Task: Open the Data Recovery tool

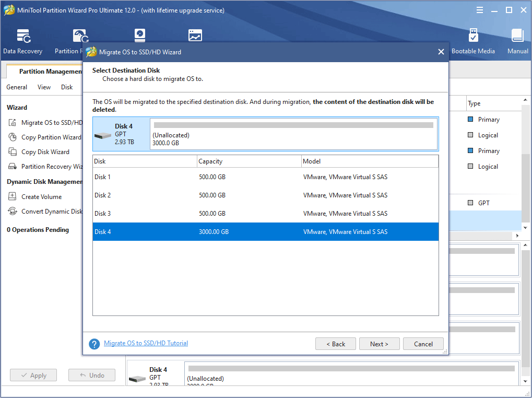Action: (23, 41)
